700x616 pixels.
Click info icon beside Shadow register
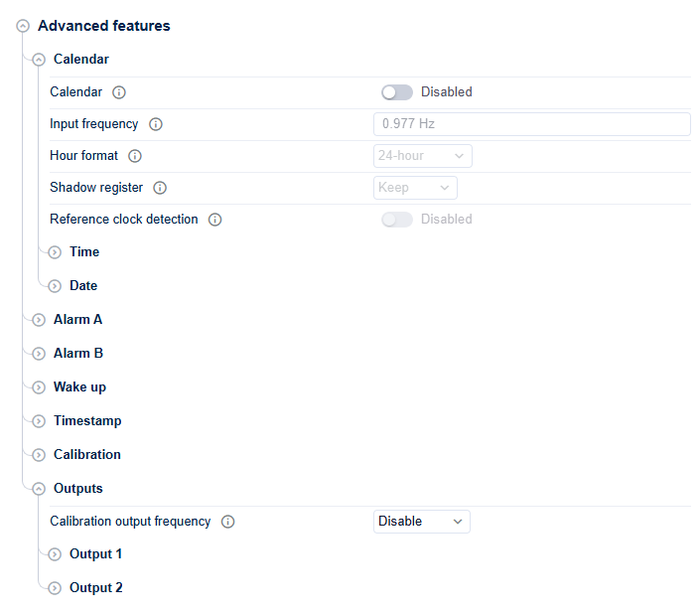pos(160,188)
